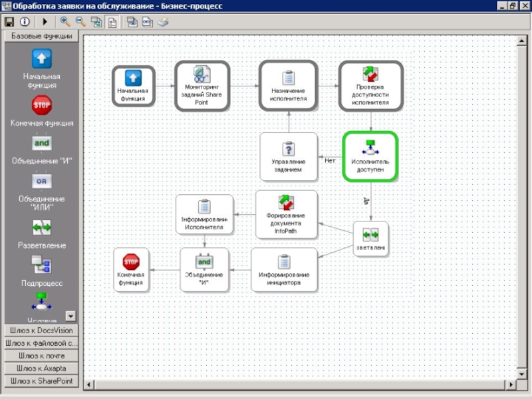Screen dimensions: 532x399
Task: Zoom out with the minus magnifier
Action: (80, 22)
